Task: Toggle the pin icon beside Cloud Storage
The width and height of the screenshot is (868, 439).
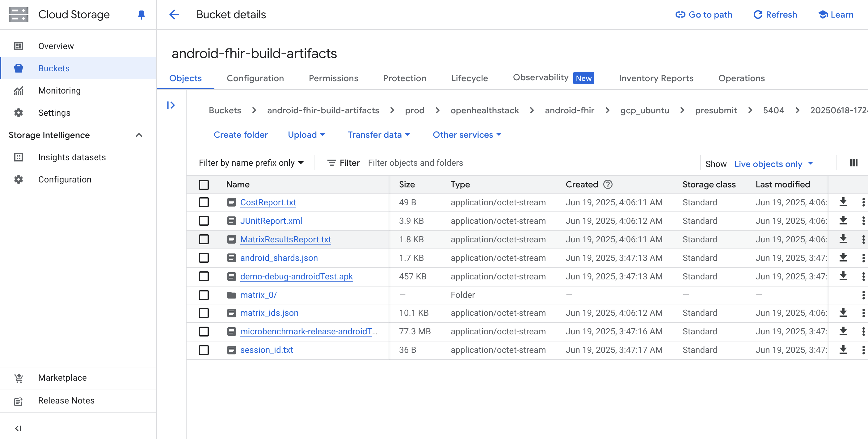Action: (x=141, y=15)
